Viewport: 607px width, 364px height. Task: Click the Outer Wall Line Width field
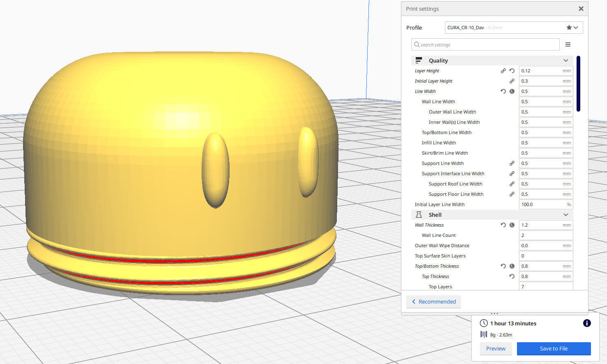pos(546,112)
